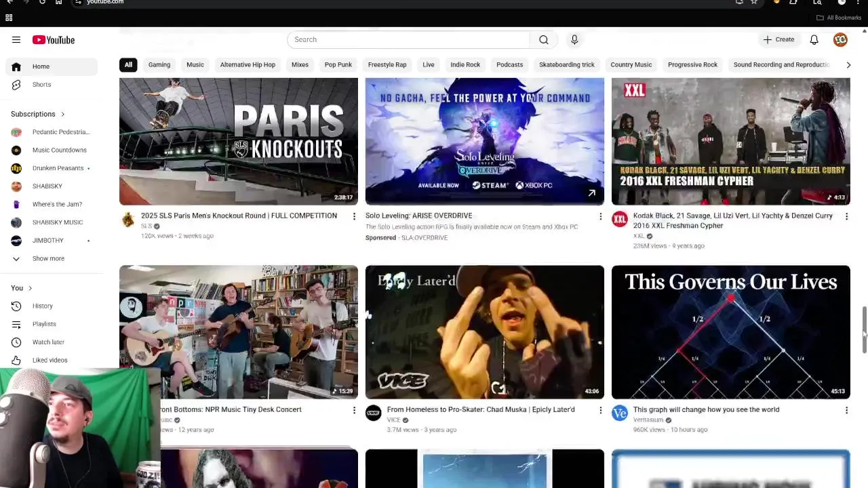Open Watch later in the sidebar
The height and width of the screenshot is (488, 868).
click(x=48, y=342)
